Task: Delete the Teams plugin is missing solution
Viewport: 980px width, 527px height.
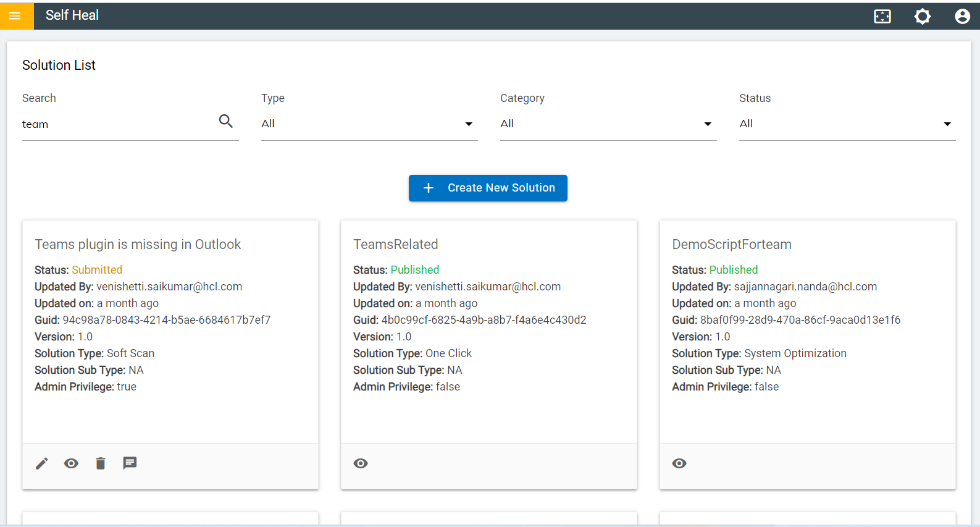Action: (101, 463)
